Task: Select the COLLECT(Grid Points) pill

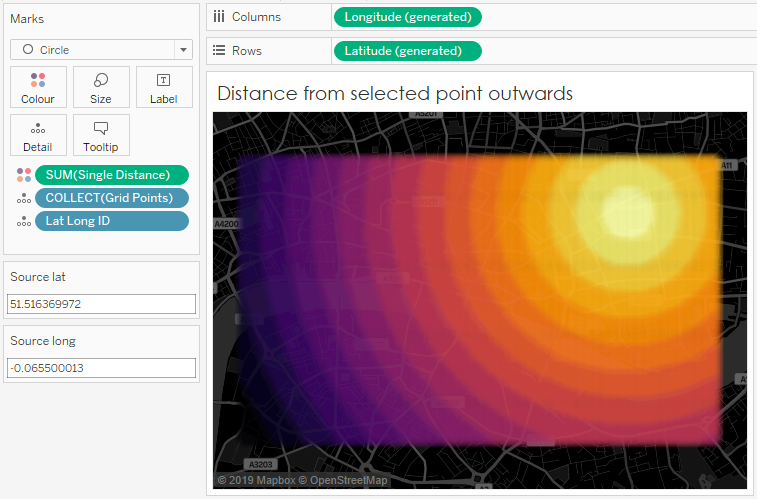Action: tap(111, 198)
